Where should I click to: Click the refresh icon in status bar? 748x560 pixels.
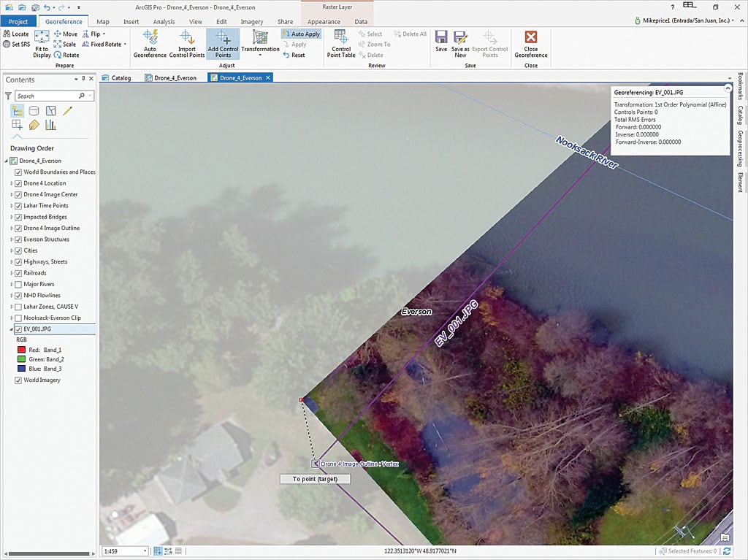pos(727,551)
